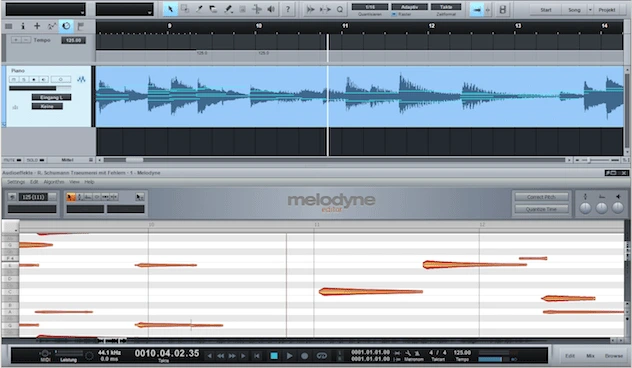The image size is (632, 368).
Task: Open the first black dropdown at top left
Action: (45, 9)
